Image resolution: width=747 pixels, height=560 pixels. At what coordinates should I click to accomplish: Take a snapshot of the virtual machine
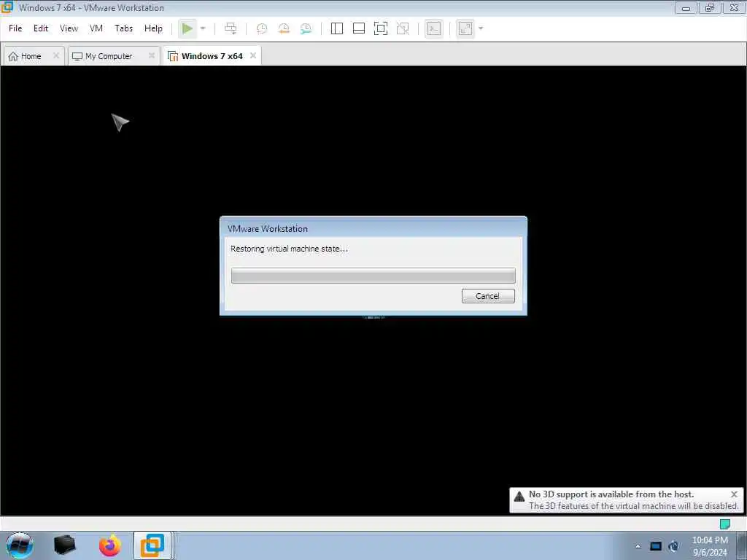[262, 28]
